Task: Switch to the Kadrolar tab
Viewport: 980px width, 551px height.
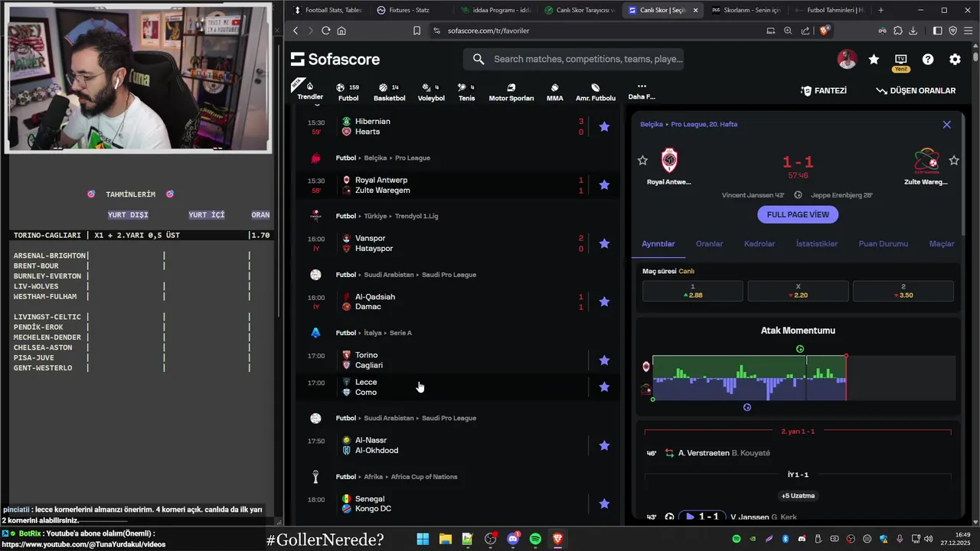Action: tap(759, 243)
